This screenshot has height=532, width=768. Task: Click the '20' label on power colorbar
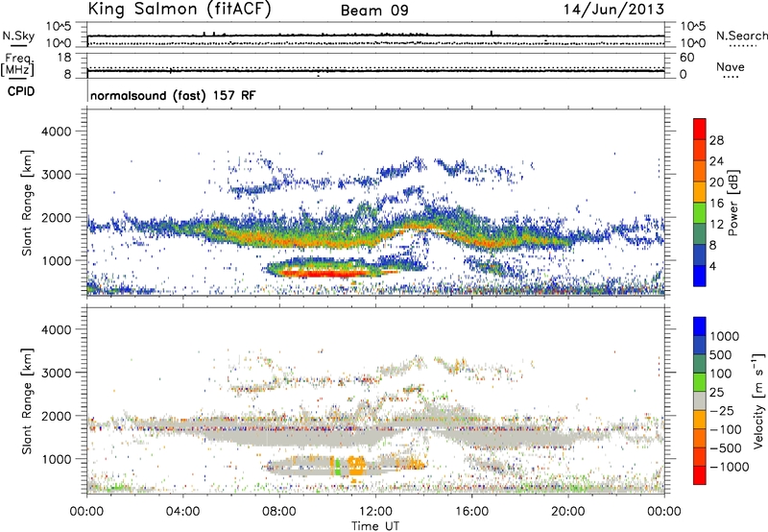(x=716, y=182)
